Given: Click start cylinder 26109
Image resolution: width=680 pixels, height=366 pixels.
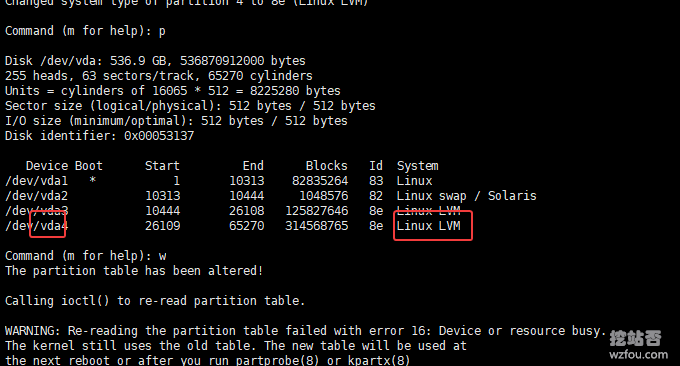Looking at the screenshot, I should tap(162, 226).
